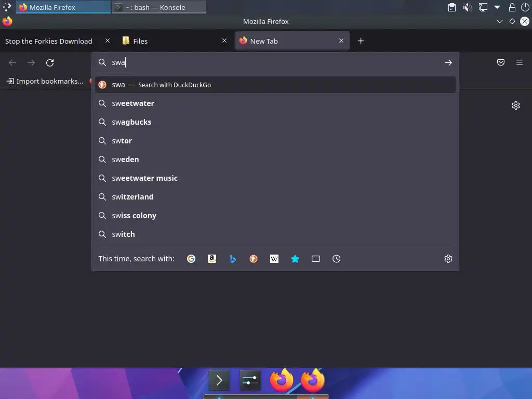
Task: Click the muted volume tray icon
Action: point(467,7)
